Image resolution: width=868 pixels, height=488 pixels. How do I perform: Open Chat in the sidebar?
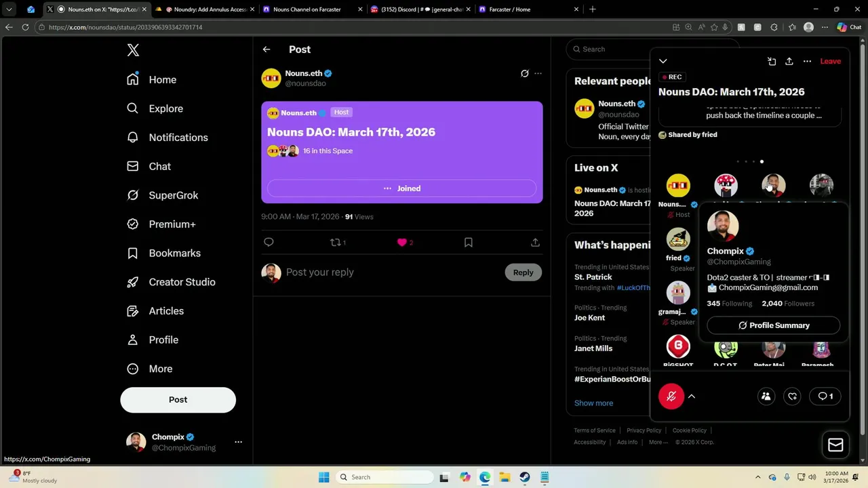click(x=149, y=166)
